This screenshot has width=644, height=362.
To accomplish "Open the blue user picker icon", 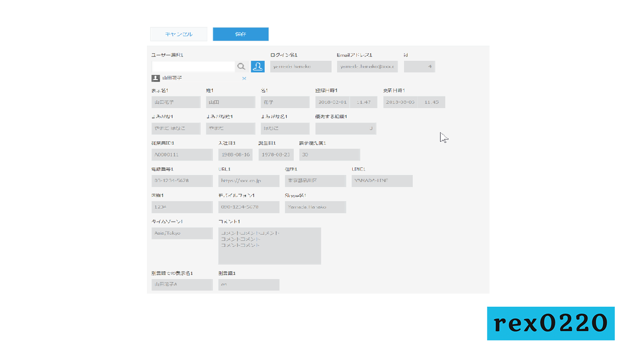I will point(258,66).
